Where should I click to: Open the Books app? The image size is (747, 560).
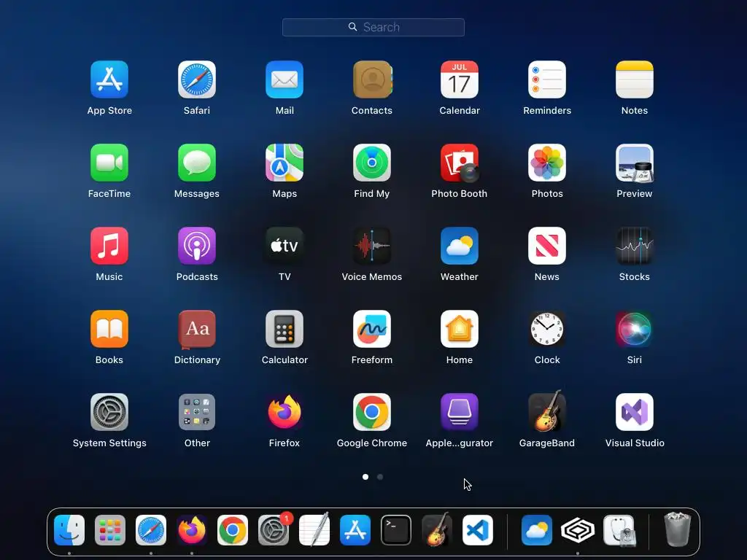109,329
